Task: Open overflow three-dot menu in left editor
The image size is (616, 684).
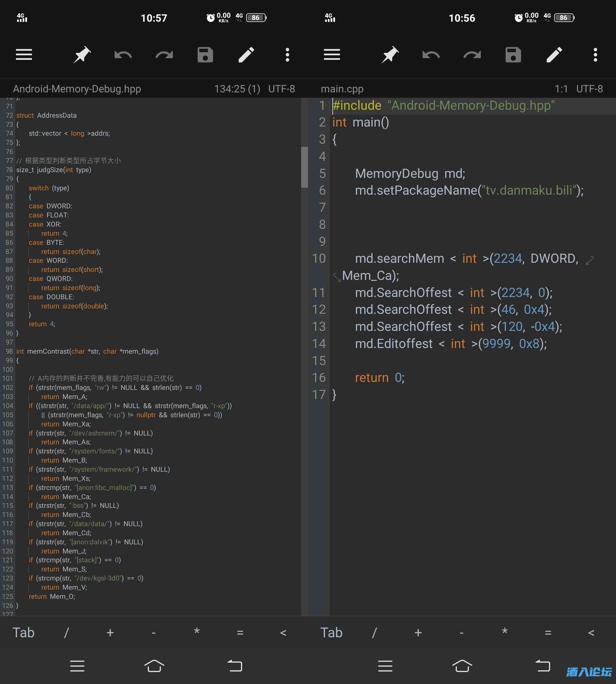Action: [287, 54]
